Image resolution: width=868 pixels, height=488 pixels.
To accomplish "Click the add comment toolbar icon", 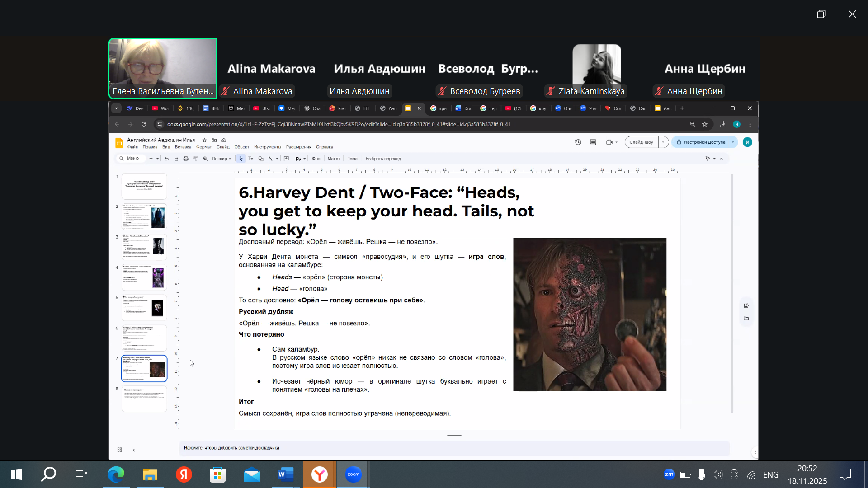I will click(286, 159).
